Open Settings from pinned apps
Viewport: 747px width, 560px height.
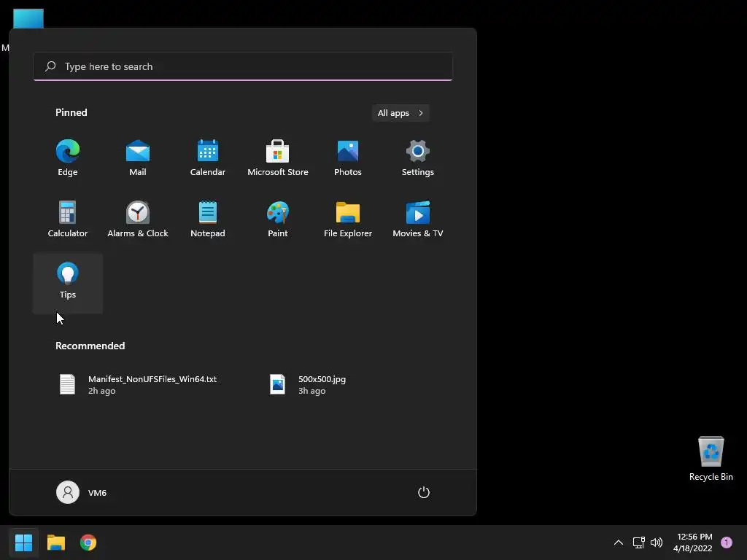(x=418, y=158)
